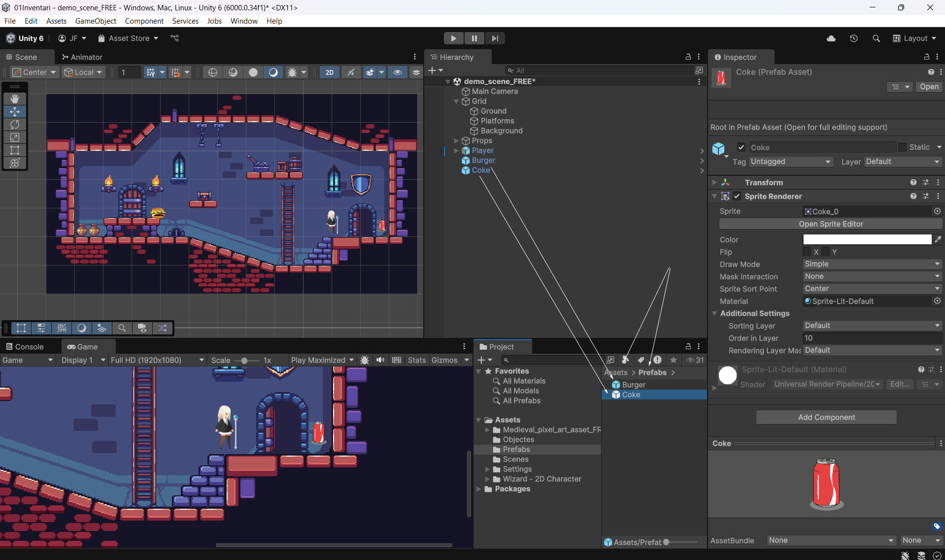
Task: Click the Add Component button
Action: 826,417
